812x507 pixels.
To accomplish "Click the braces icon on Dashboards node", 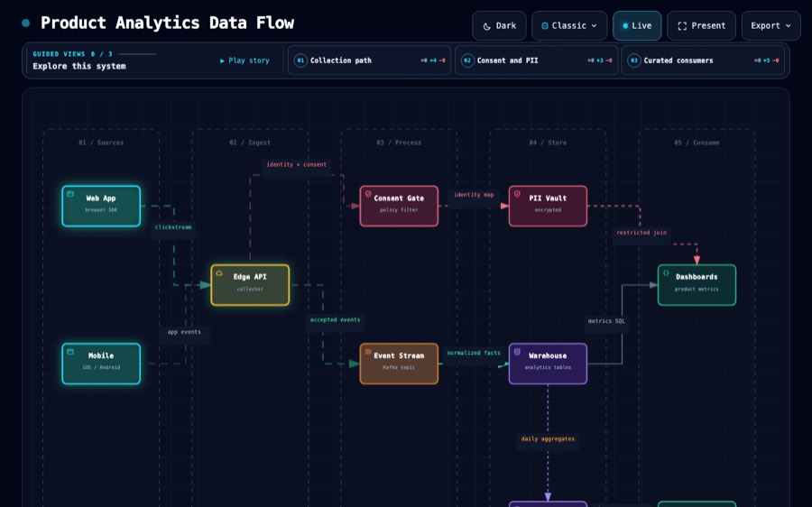I will point(666,273).
